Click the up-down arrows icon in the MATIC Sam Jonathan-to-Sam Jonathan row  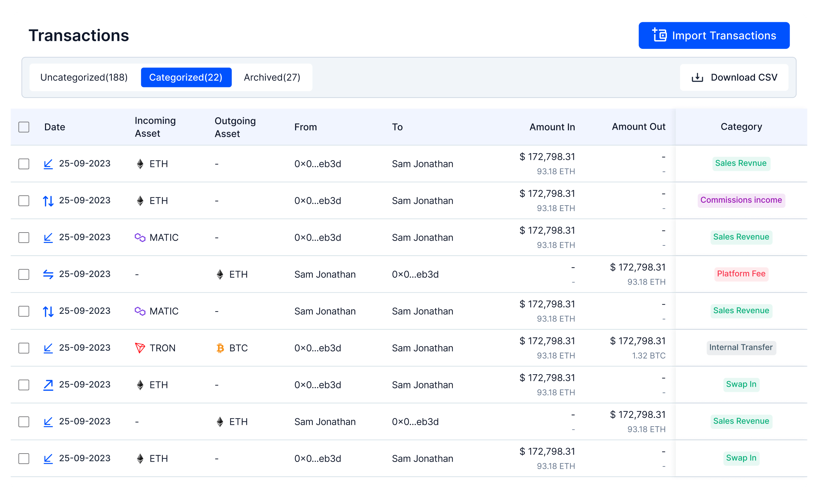[48, 312]
